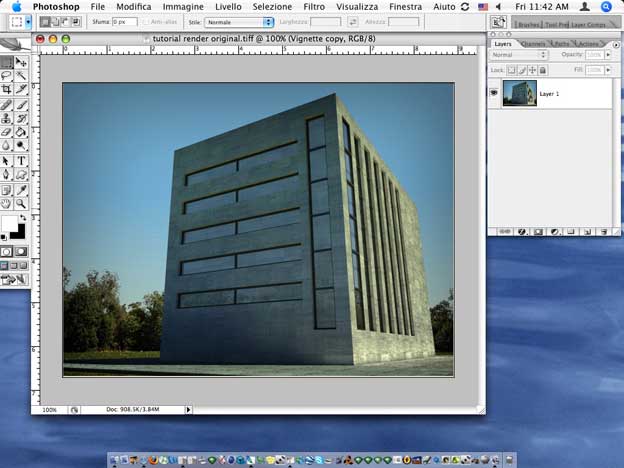This screenshot has width=624, height=468.
Task: Select the Magic Wand tool
Action: point(21,75)
